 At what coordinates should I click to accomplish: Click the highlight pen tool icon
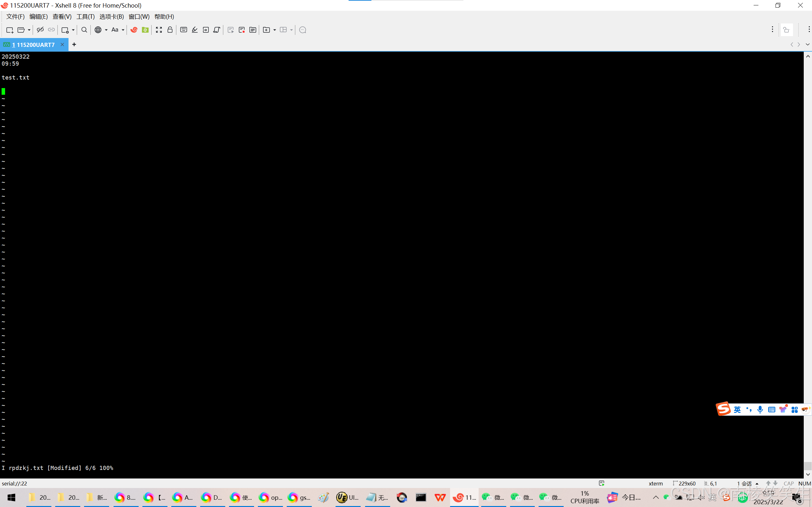195,30
